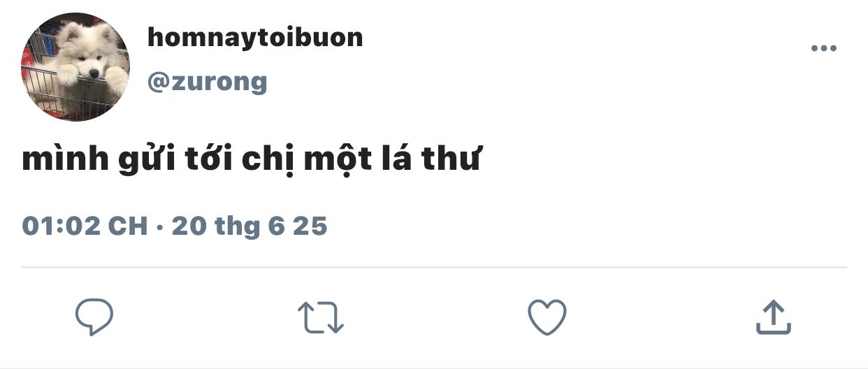Expand the tweet overflow ellipsis menu
The height and width of the screenshot is (369, 868).
point(823,48)
